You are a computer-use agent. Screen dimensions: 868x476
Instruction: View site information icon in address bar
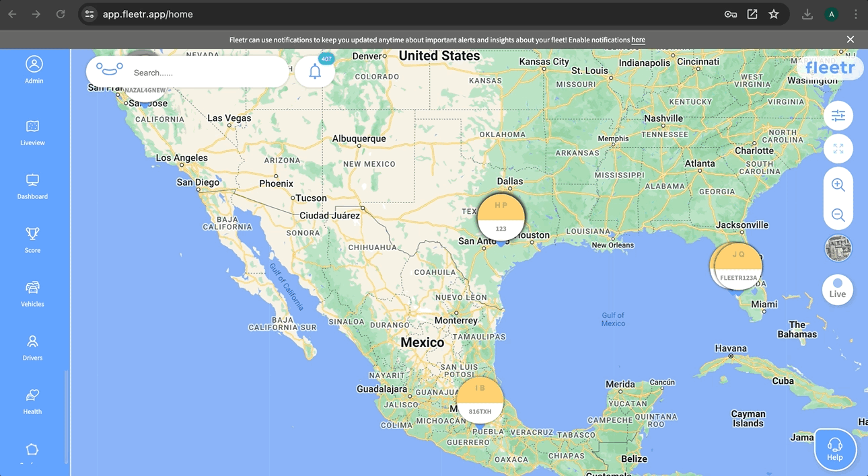pos(89,14)
